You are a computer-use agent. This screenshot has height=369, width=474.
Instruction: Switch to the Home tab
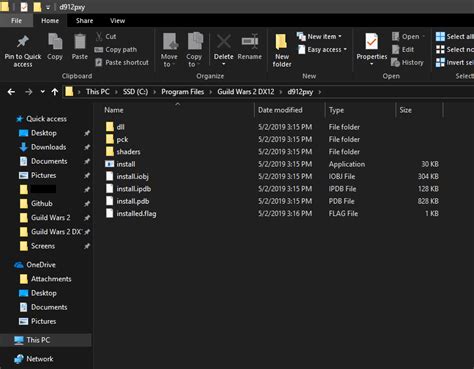(50, 21)
